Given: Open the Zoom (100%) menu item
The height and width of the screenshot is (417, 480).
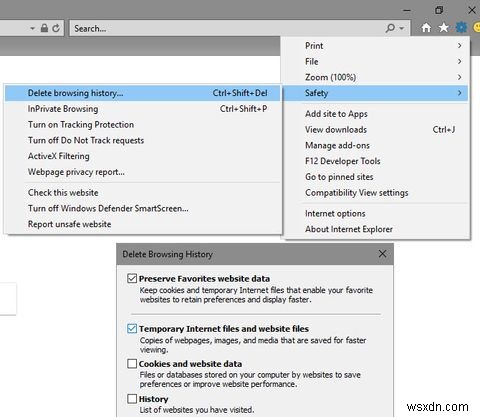Looking at the screenshot, I should (x=376, y=77).
